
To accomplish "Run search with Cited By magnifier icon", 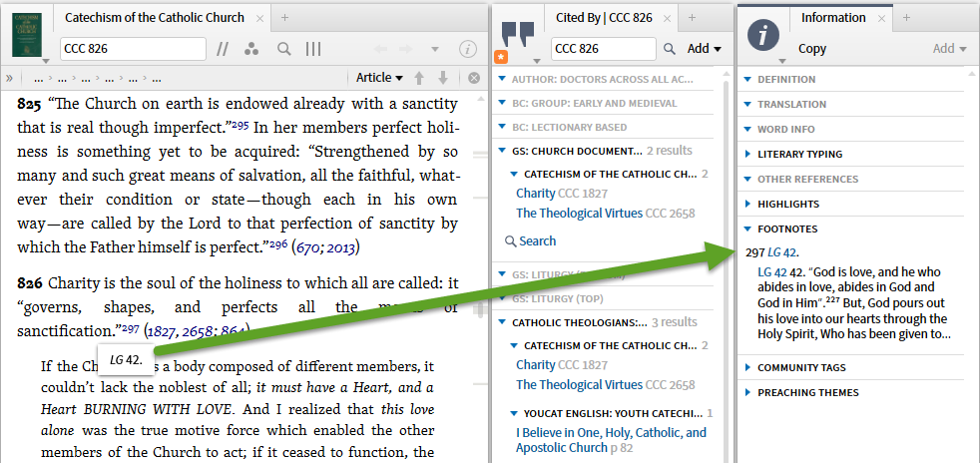I will [x=670, y=49].
